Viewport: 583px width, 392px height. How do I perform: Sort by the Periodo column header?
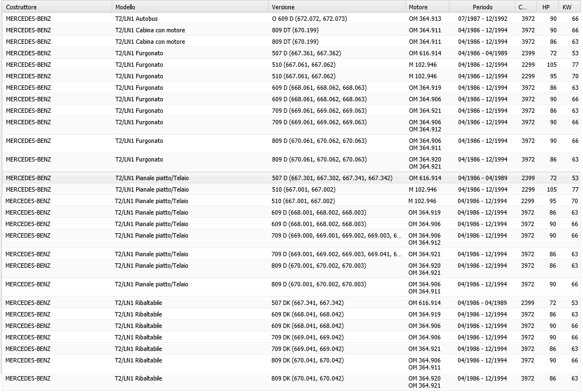[482, 7]
